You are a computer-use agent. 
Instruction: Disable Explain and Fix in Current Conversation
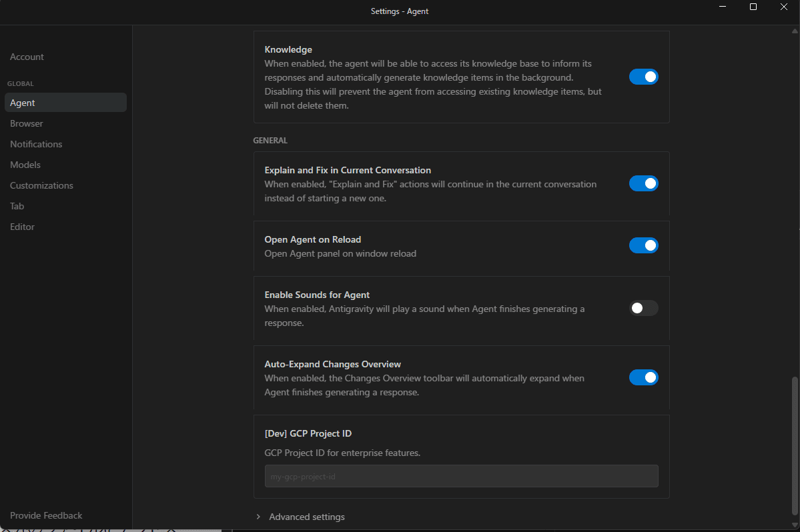(643, 183)
